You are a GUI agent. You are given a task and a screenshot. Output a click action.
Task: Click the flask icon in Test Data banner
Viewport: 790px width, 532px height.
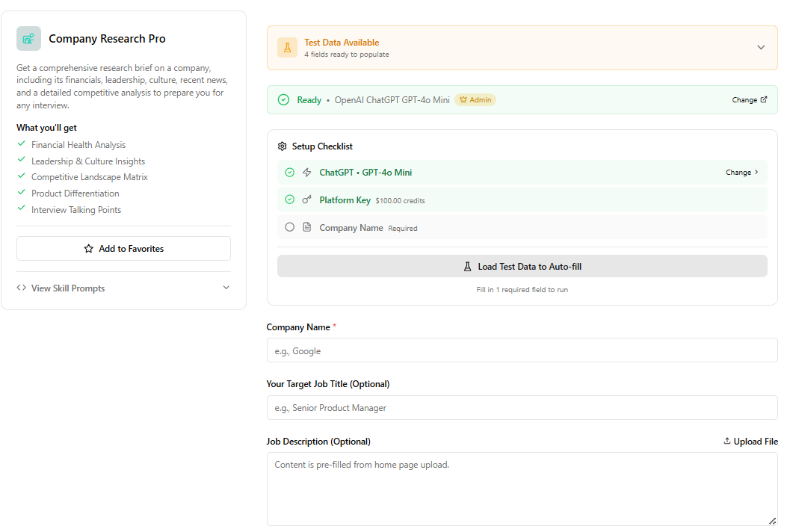[x=288, y=47]
